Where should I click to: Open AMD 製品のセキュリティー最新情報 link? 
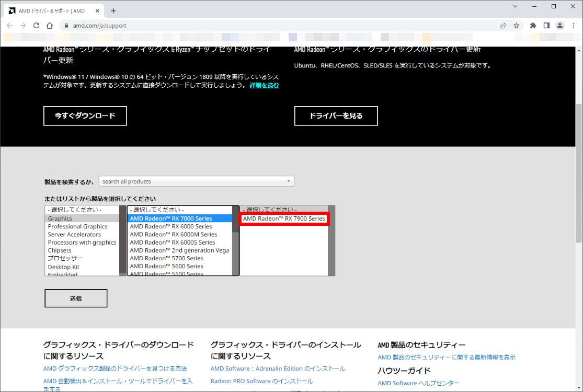(x=447, y=358)
